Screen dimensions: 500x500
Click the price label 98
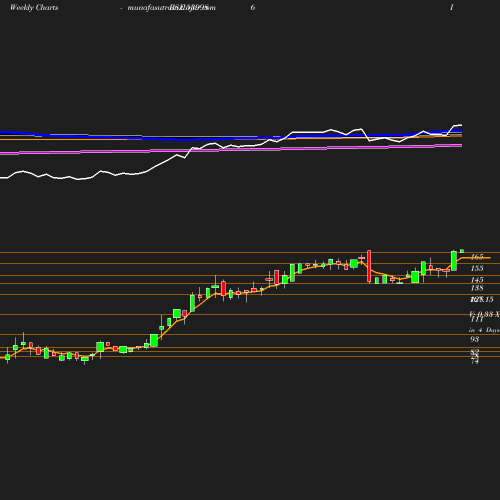[x=475, y=339]
